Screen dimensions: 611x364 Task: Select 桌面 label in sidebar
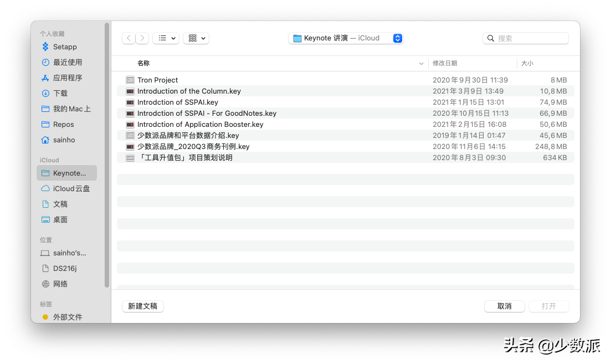pyautogui.click(x=60, y=220)
